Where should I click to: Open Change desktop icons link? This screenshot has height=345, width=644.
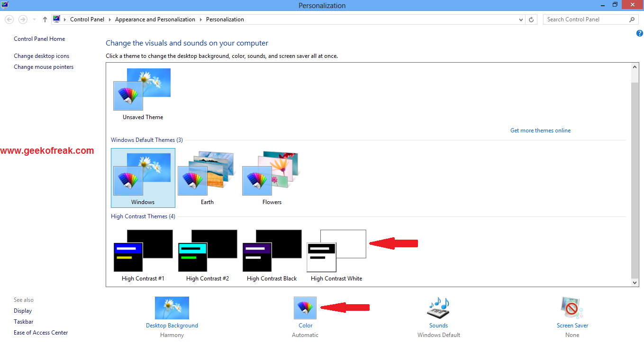(x=42, y=56)
